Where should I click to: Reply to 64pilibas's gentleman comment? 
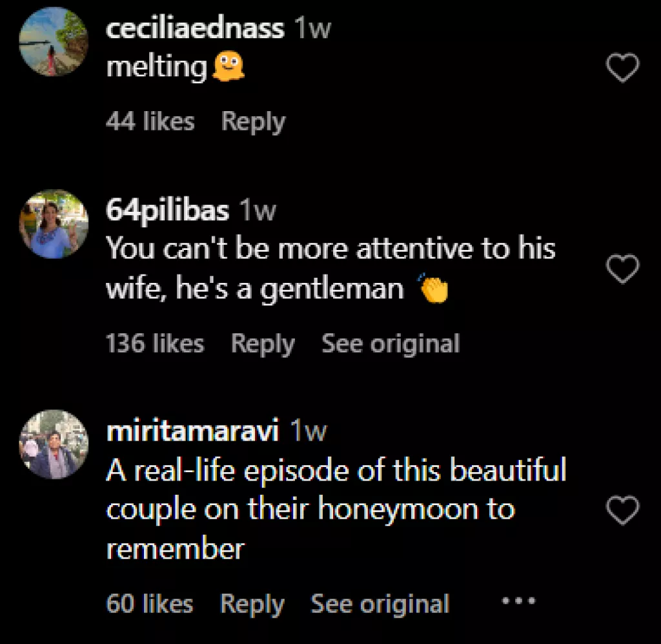pyautogui.click(x=262, y=344)
